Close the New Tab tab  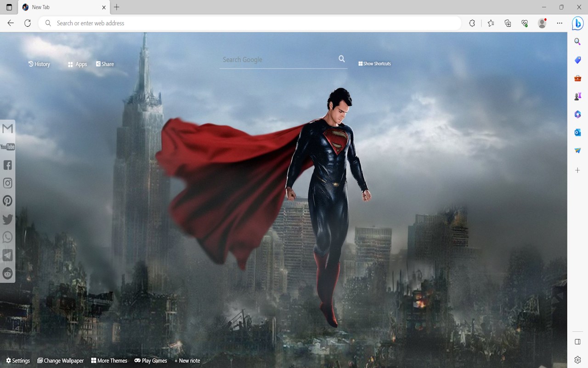104,7
